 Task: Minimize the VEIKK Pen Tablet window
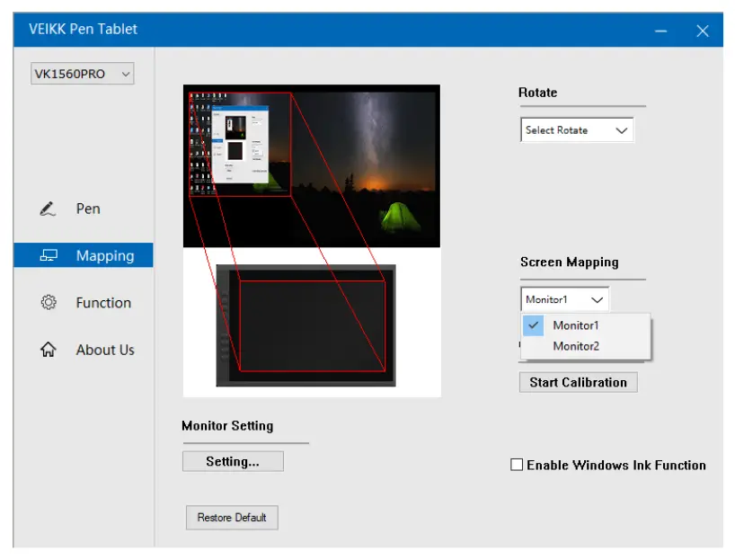click(x=661, y=31)
